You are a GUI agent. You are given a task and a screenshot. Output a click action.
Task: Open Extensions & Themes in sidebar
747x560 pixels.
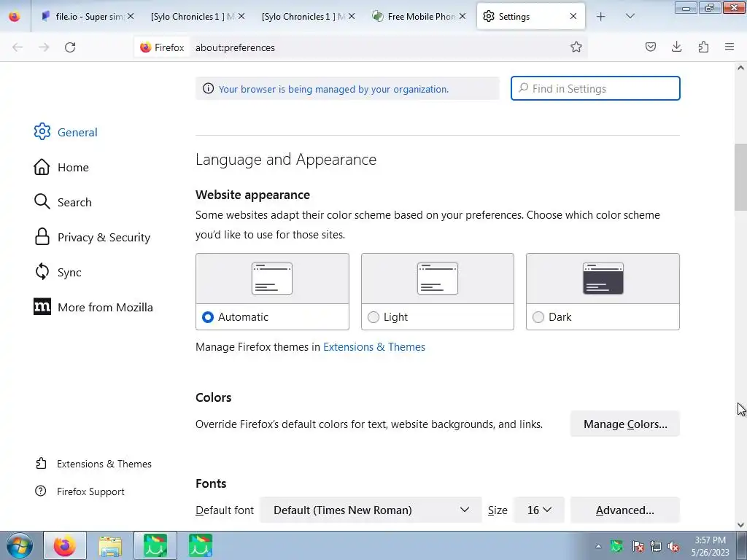pyautogui.click(x=94, y=464)
